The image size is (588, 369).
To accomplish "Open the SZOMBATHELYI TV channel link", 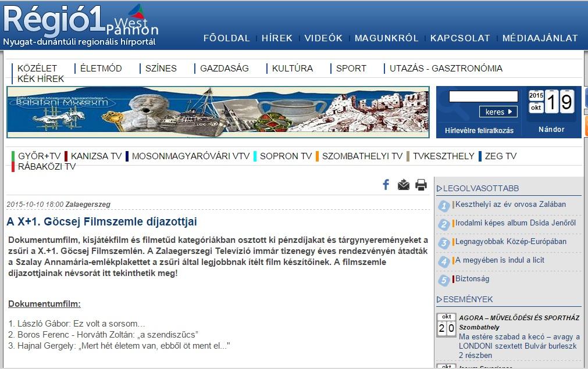I will coord(362,156).
